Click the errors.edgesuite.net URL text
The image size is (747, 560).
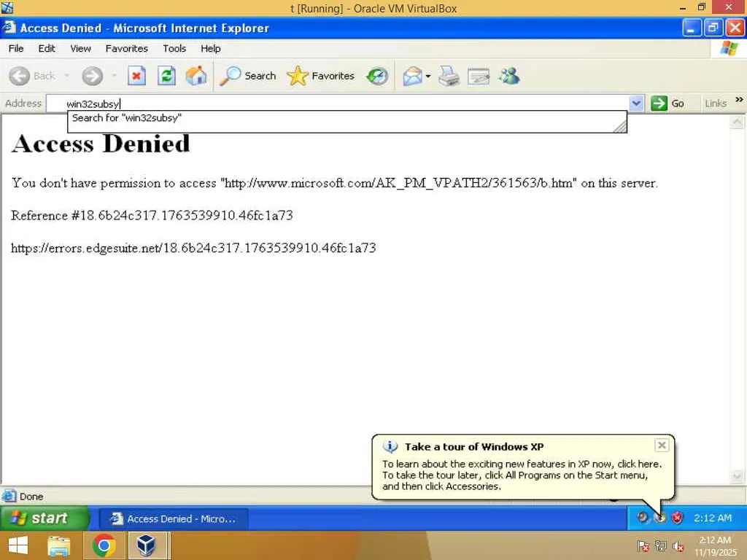pyautogui.click(x=193, y=248)
